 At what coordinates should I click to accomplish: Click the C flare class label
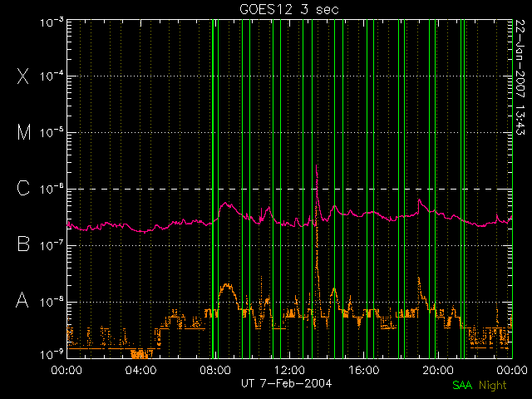coord(23,188)
